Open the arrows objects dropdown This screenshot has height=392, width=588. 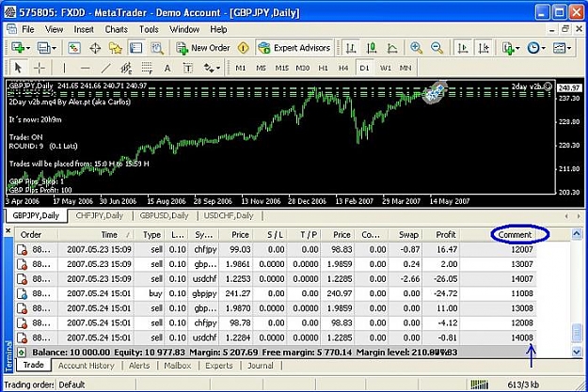pos(212,69)
